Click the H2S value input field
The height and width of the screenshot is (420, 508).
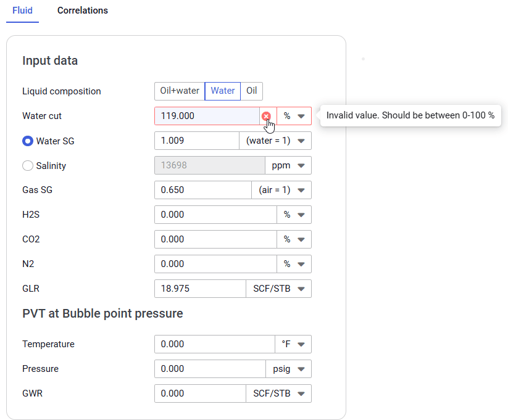(x=215, y=215)
